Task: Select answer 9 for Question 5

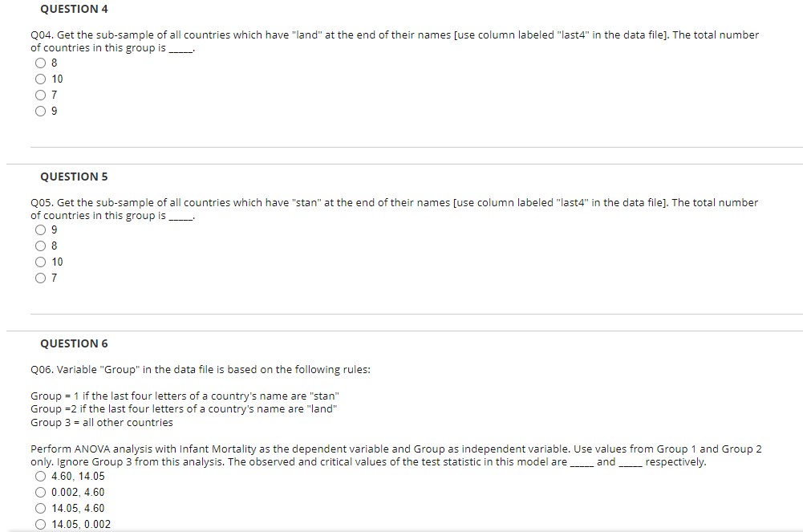Action: click(x=40, y=229)
